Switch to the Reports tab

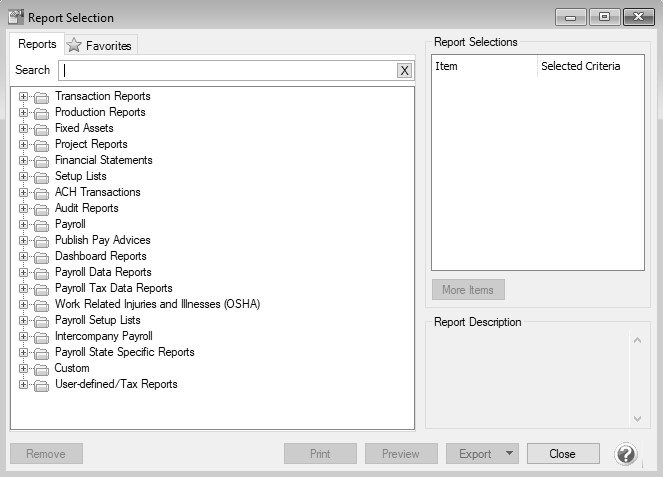point(37,44)
